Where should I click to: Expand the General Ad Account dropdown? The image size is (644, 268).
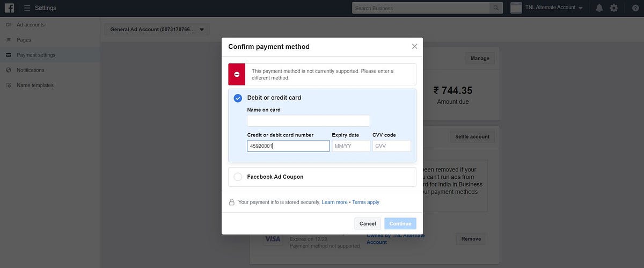[157, 30]
